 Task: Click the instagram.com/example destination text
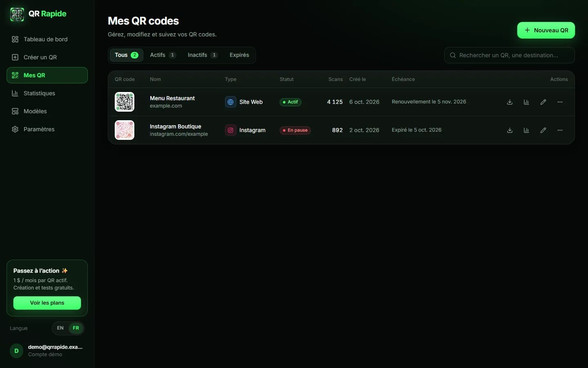[x=179, y=134]
